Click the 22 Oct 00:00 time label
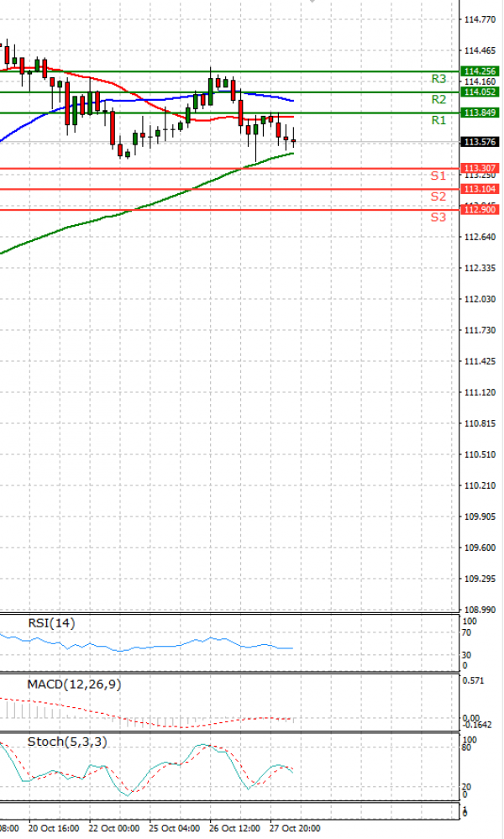Viewport: 504px width, 839px height. 114,828
